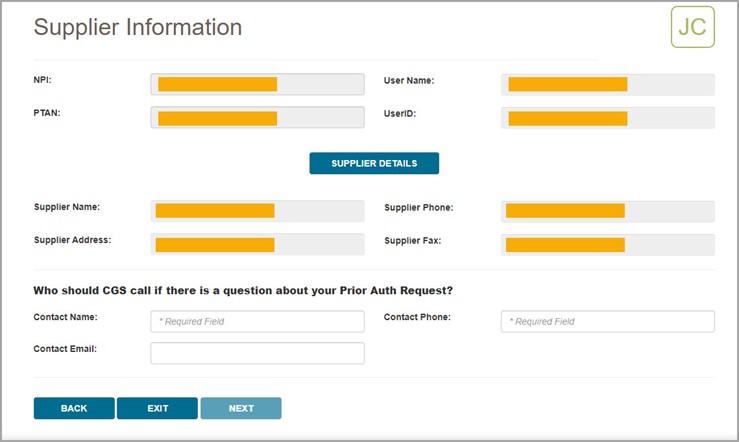Select the Contact Email text box
This screenshot has height=442, width=739.
257,353
